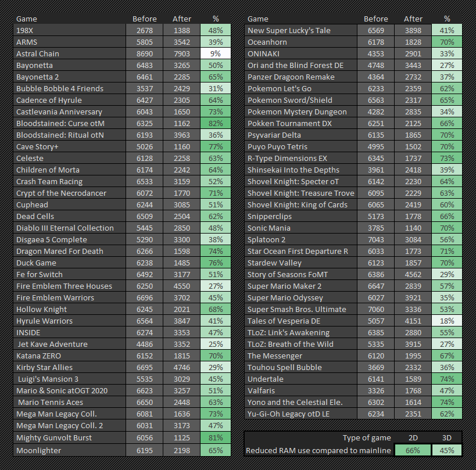Viewport: 476px width, 470px height.
Task: Select Splatoon 2 56% cell
Action: pos(447,240)
